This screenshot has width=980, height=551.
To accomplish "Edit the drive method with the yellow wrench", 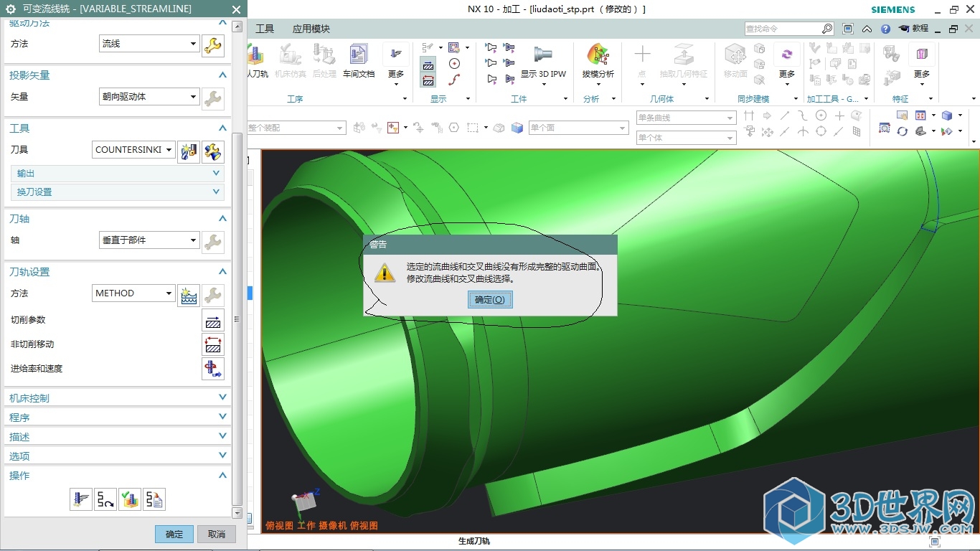I will coord(213,46).
